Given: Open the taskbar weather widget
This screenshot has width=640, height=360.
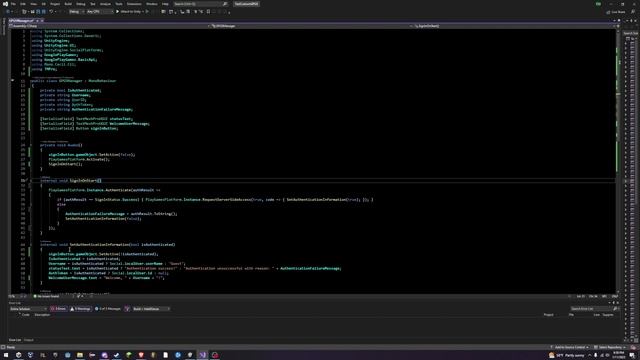Looking at the screenshot, I should click(x=567, y=355).
